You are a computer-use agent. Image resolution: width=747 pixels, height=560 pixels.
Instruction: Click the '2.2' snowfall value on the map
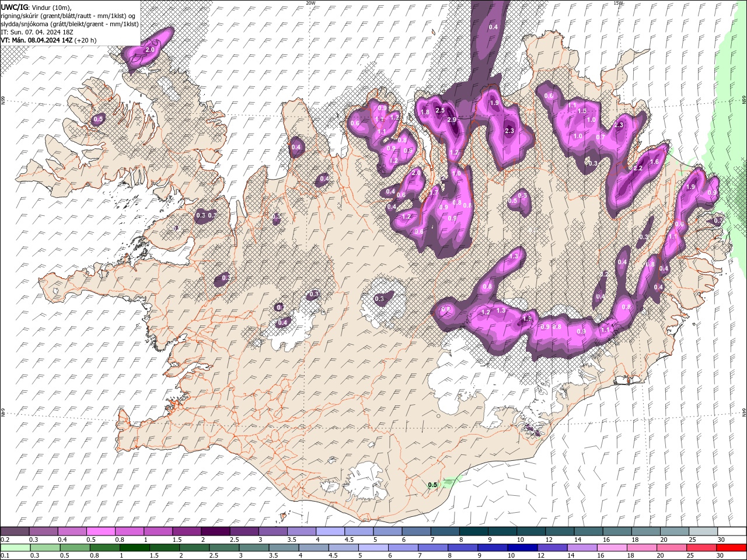(x=638, y=168)
